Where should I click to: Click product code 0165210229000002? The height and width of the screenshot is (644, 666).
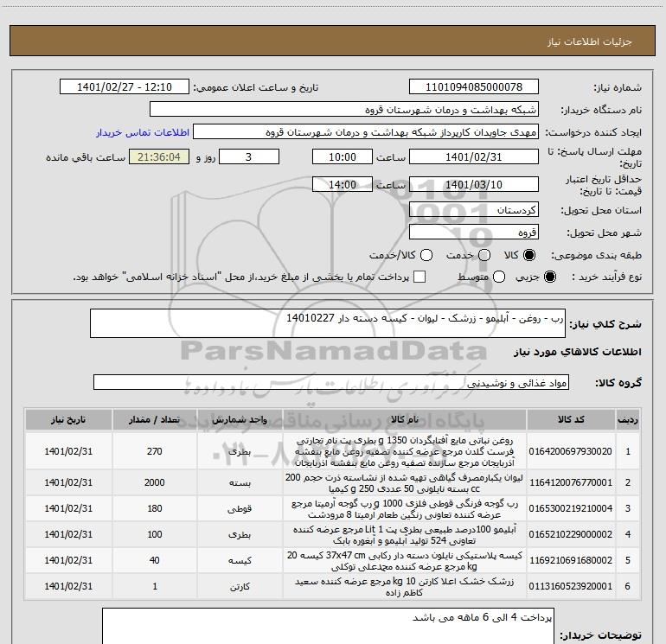coord(571,534)
